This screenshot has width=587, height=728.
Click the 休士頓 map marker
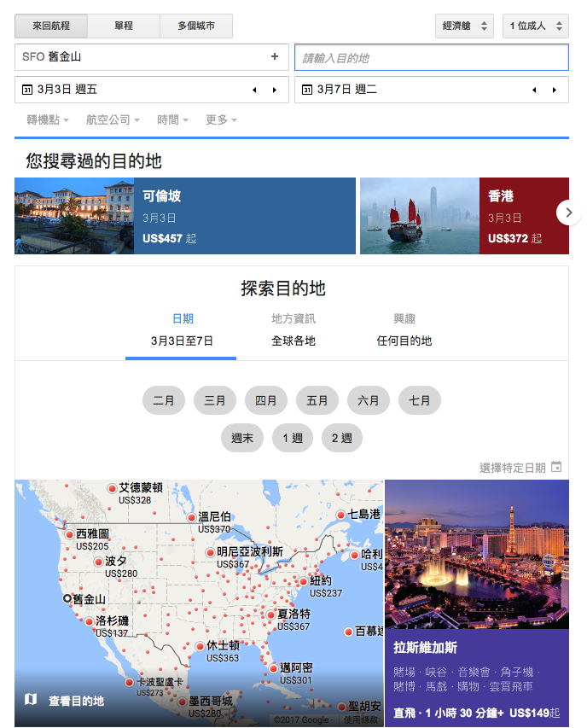click(200, 646)
